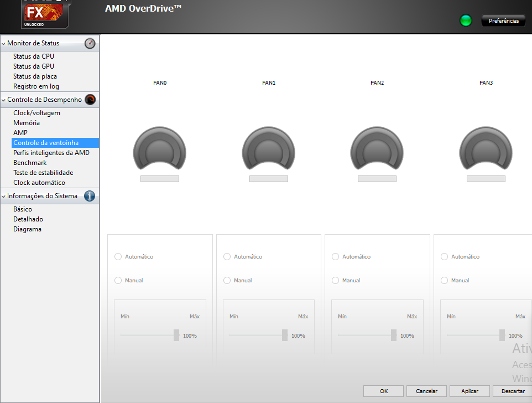Select Automático radio button for FAN1
Viewport: 532px width, 403px height.
click(x=227, y=257)
